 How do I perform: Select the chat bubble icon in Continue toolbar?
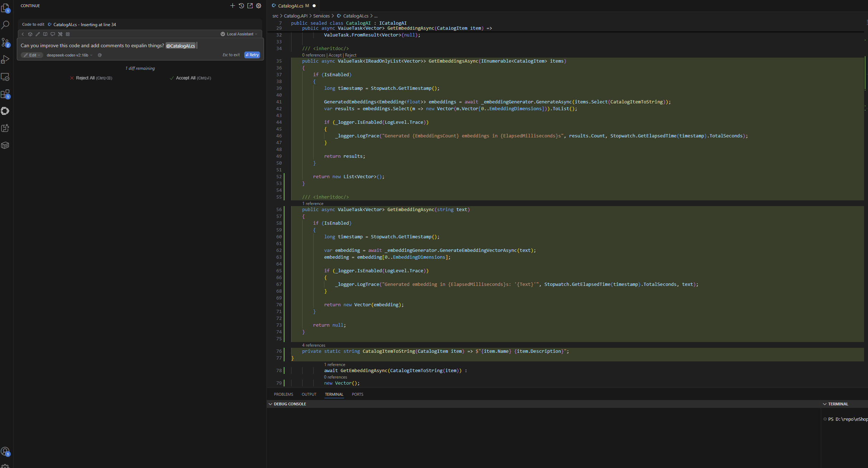[x=53, y=34]
